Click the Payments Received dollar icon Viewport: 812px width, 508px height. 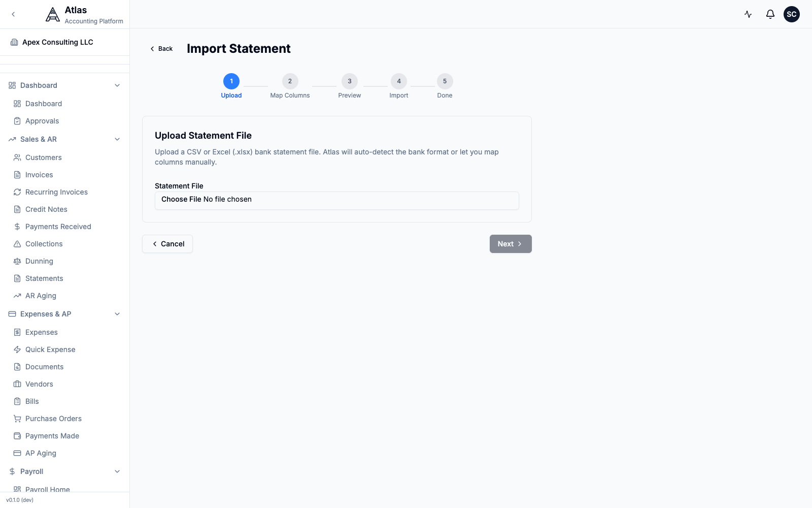(x=17, y=227)
